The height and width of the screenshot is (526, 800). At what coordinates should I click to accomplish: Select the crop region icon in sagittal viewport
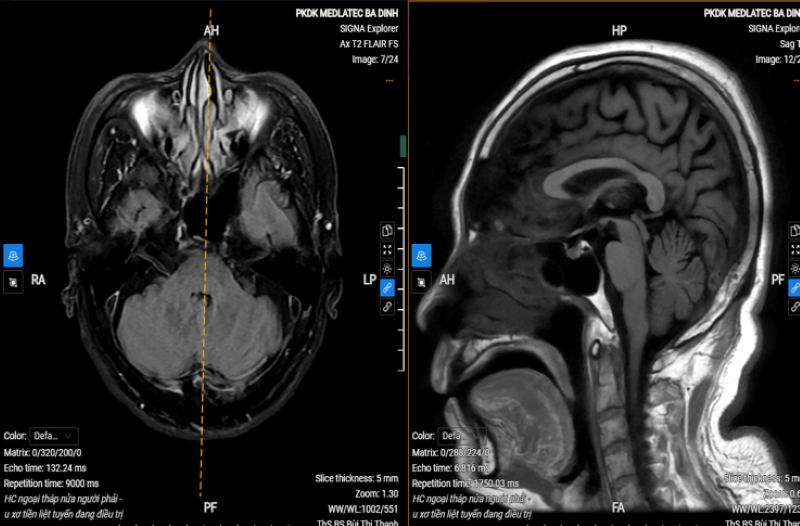point(422,283)
